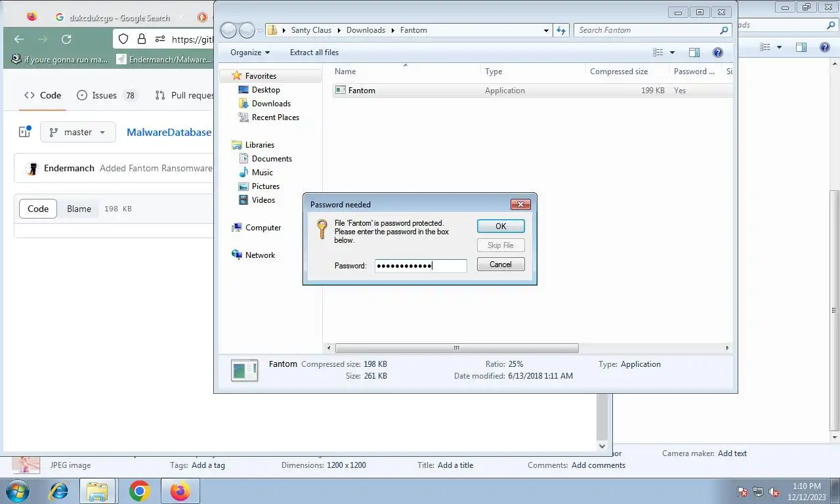Select Network in the navigation pane

tap(260, 255)
